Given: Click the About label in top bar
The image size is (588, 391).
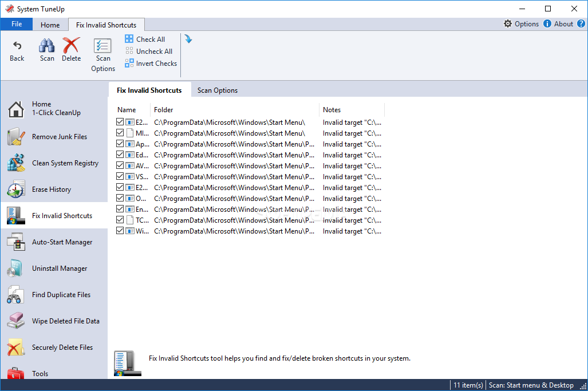Looking at the screenshot, I should click(x=563, y=24).
